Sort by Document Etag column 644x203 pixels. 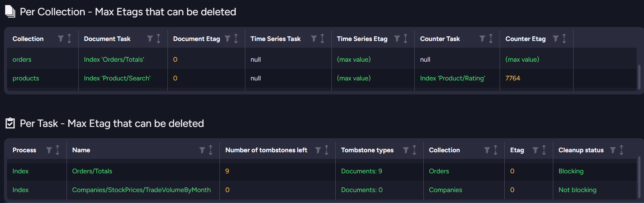[236, 39]
